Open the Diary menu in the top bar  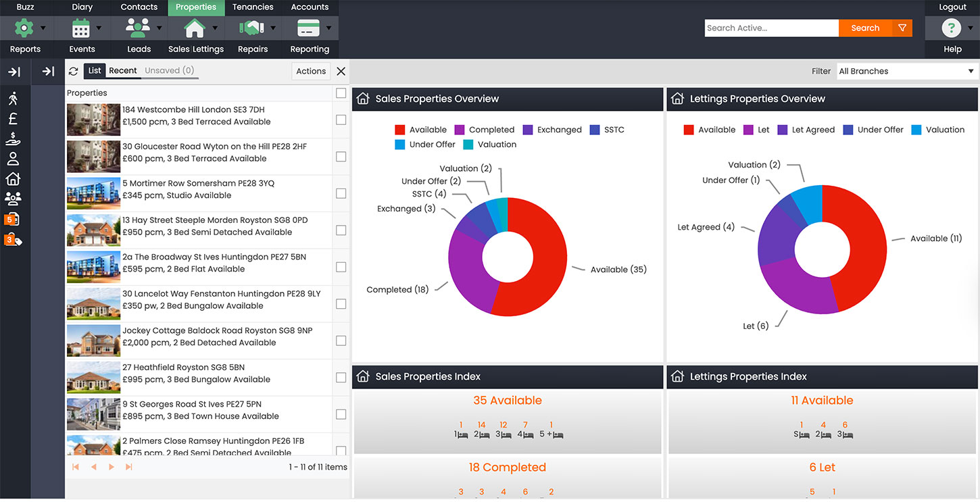82,7
